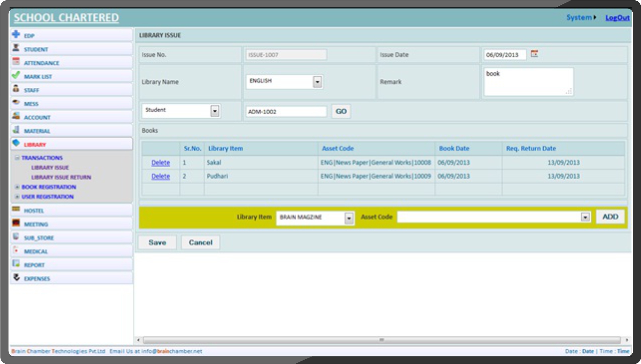Viewport: 641px width, 364px height.
Task: Click the scrollbar right arrow
Action: pos(627,340)
